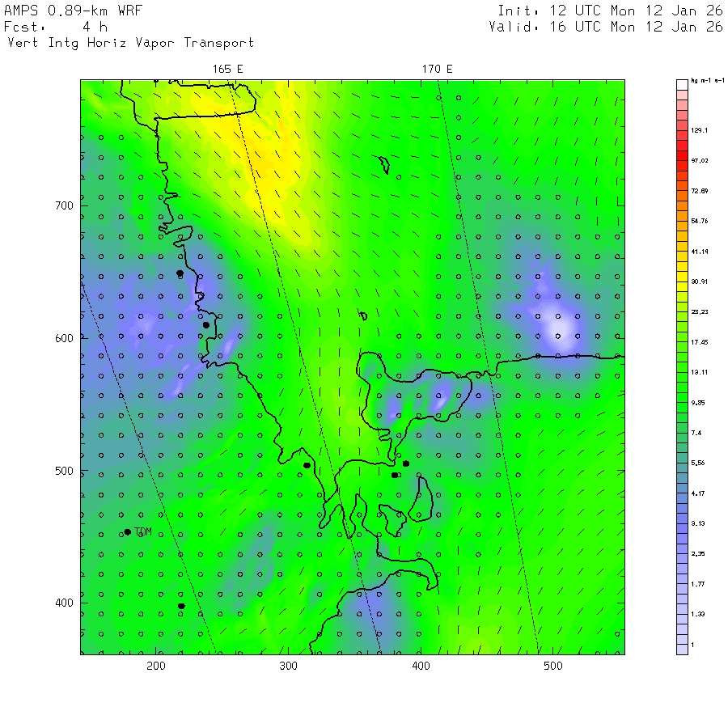Click the 4.17 blue legend swatch
728x728 pixels.
pos(683,493)
